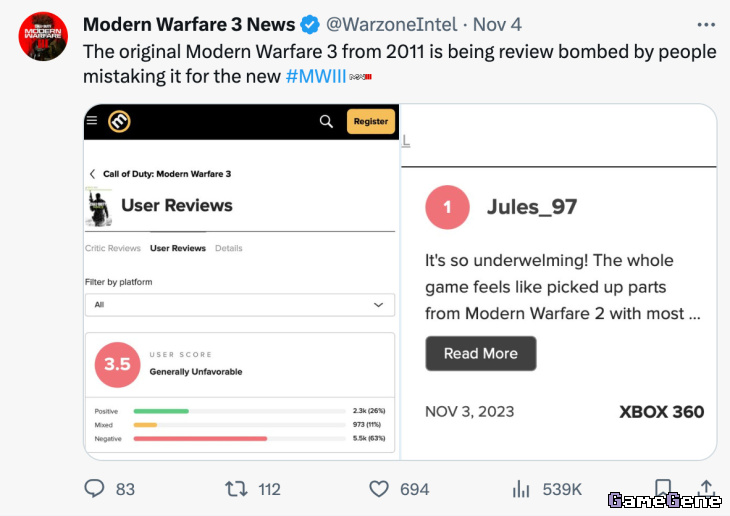The height and width of the screenshot is (516, 730).
Task: Open the #MWIII hashtag link
Action: point(316,76)
